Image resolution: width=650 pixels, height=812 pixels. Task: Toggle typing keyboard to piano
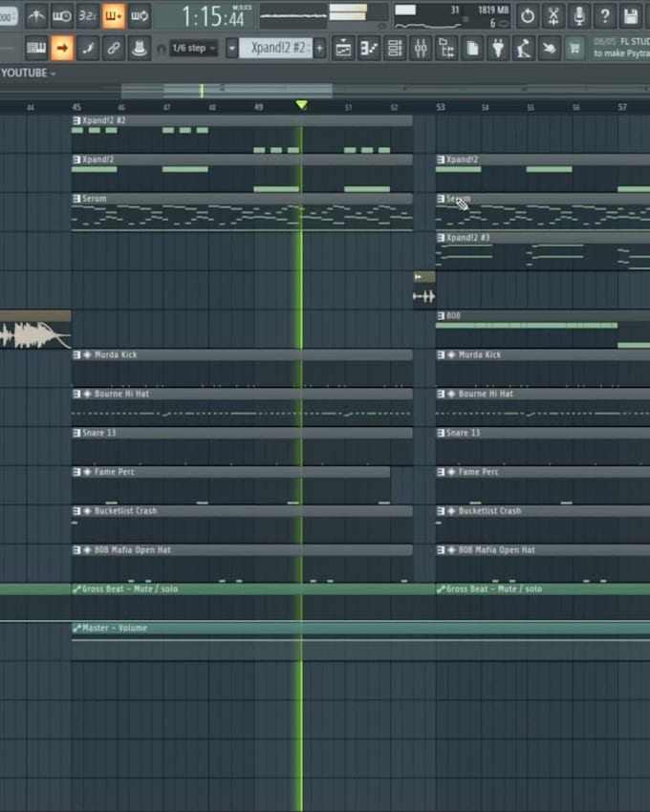coord(36,48)
